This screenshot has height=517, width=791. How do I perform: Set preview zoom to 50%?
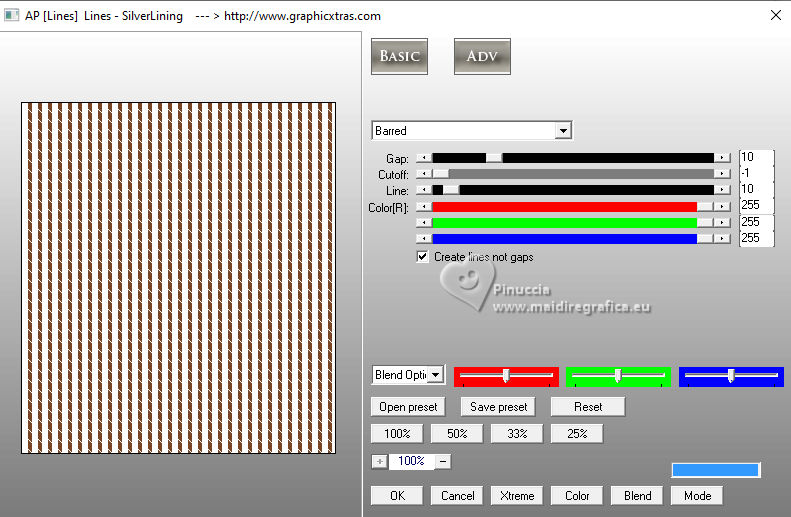(x=457, y=434)
